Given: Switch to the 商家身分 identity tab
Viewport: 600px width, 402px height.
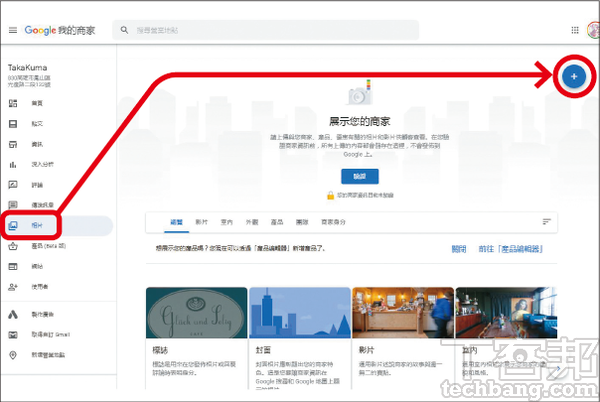Looking at the screenshot, I should [333, 222].
